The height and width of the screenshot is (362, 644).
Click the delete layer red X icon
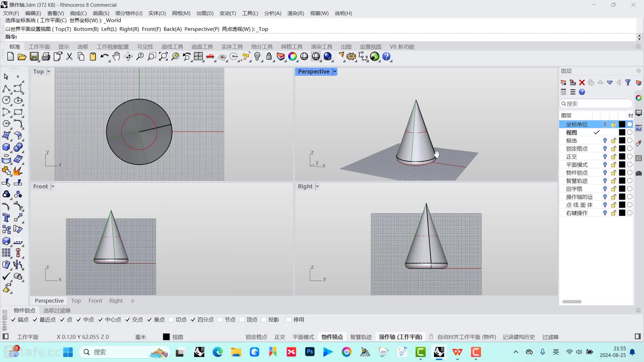pyautogui.click(x=582, y=82)
